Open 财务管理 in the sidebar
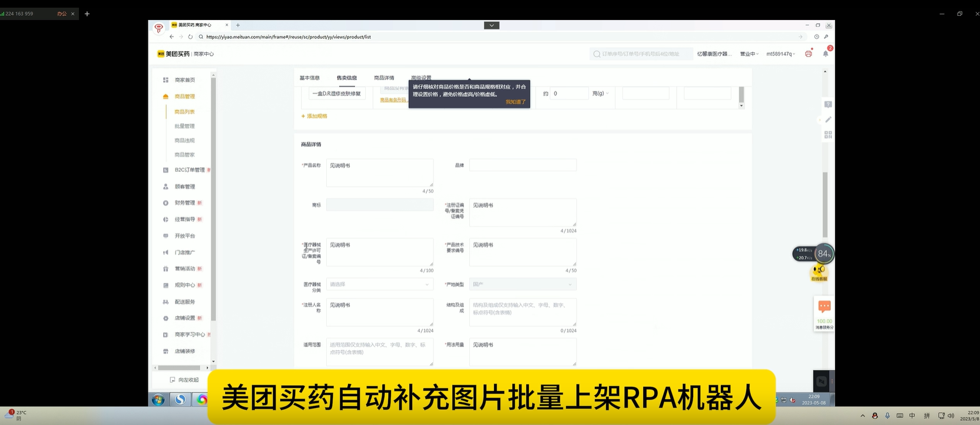The image size is (980, 425). click(x=184, y=203)
